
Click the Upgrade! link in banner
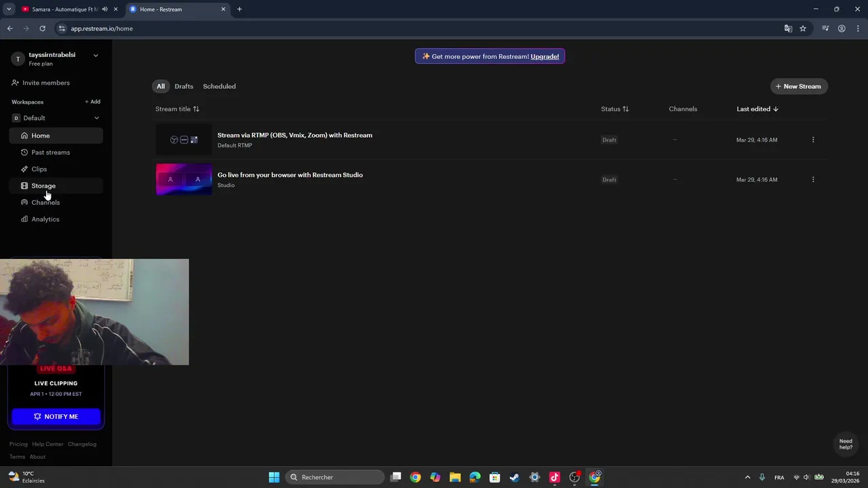[545, 56]
